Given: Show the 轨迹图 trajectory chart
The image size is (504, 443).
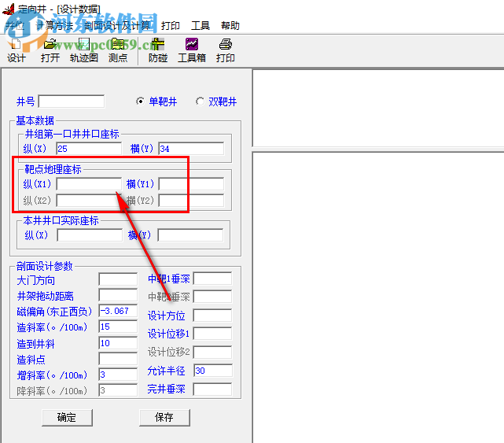Looking at the screenshot, I should pos(84,50).
